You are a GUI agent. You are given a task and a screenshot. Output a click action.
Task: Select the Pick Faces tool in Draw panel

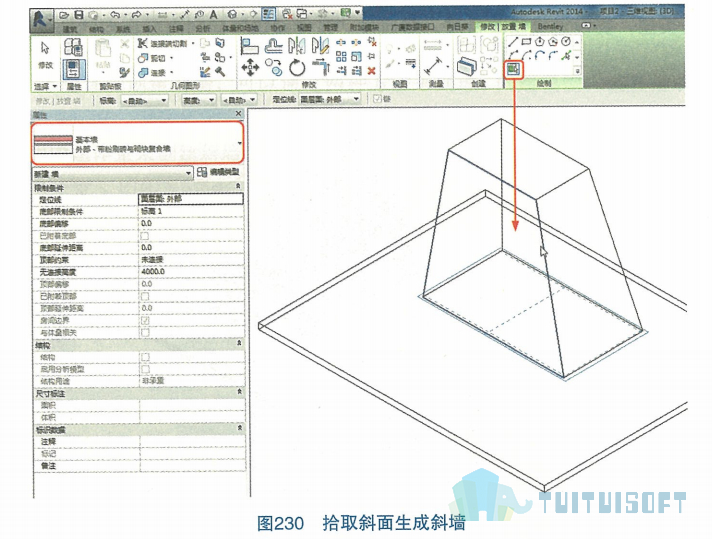[x=514, y=69]
